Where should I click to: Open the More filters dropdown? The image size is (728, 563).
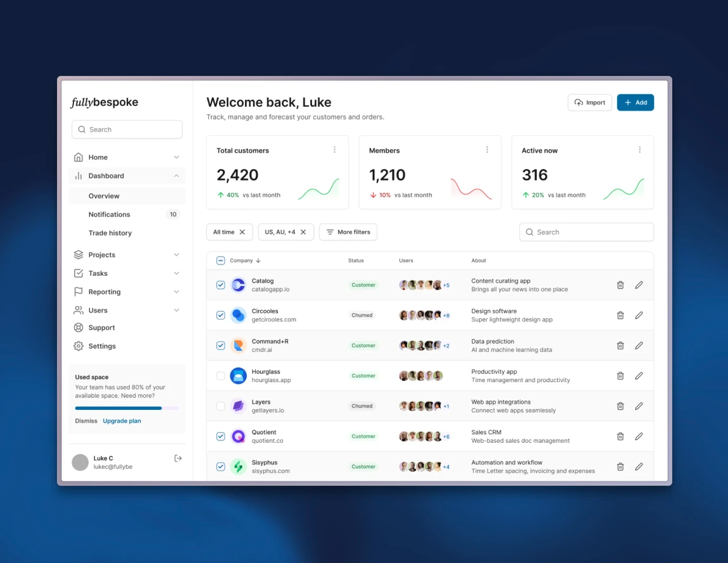pyautogui.click(x=348, y=232)
